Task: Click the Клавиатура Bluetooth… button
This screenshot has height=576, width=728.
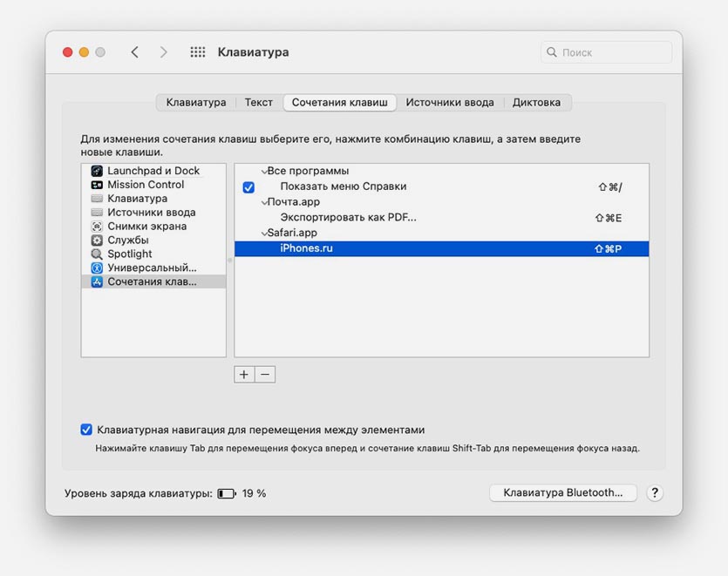Action: point(563,492)
